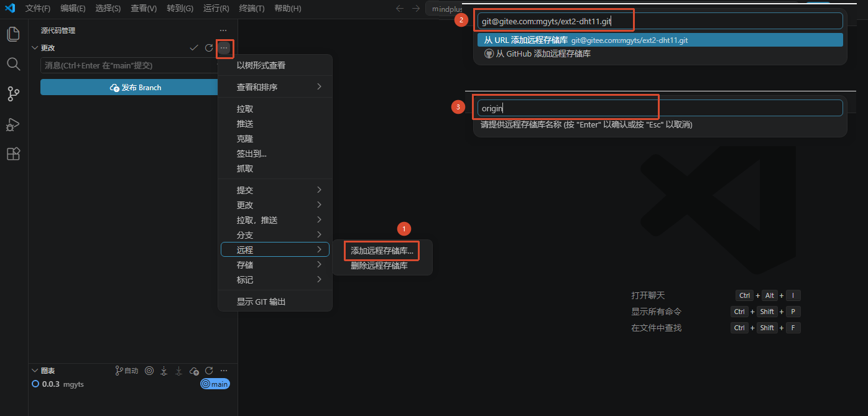Click the VS Code logo icon
The height and width of the screenshot is (416, 868).
coord(10,8)
